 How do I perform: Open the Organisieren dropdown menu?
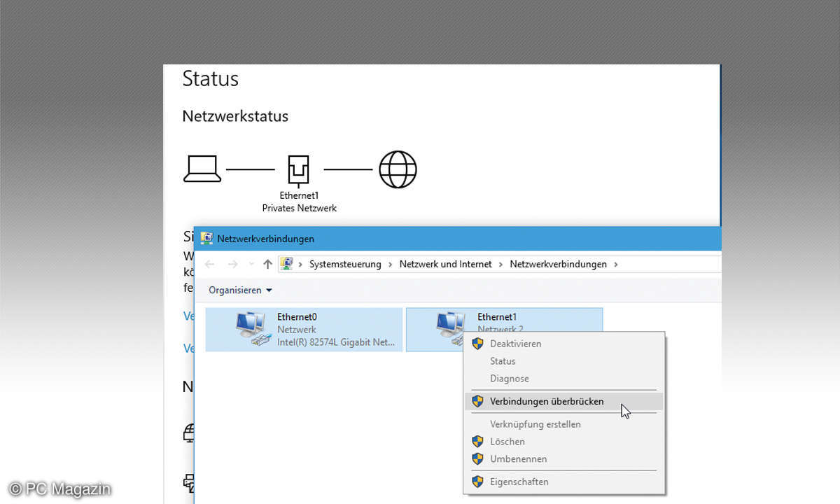(x=240, y=290)
